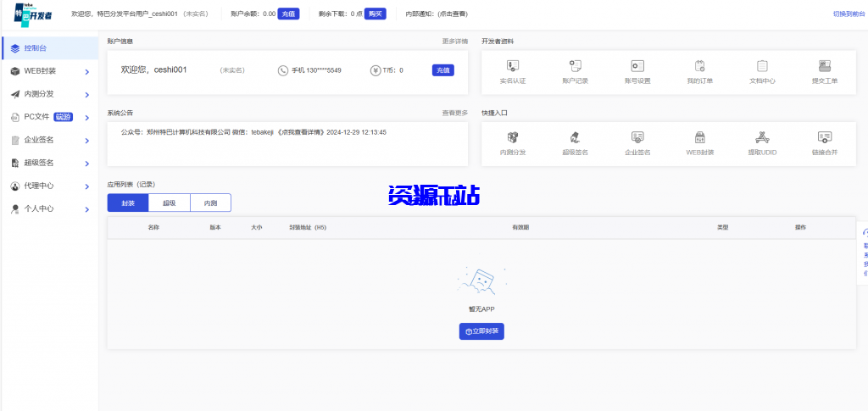
Task: Click the 超级签名 sidebar icon
Action: pos(15,164)
